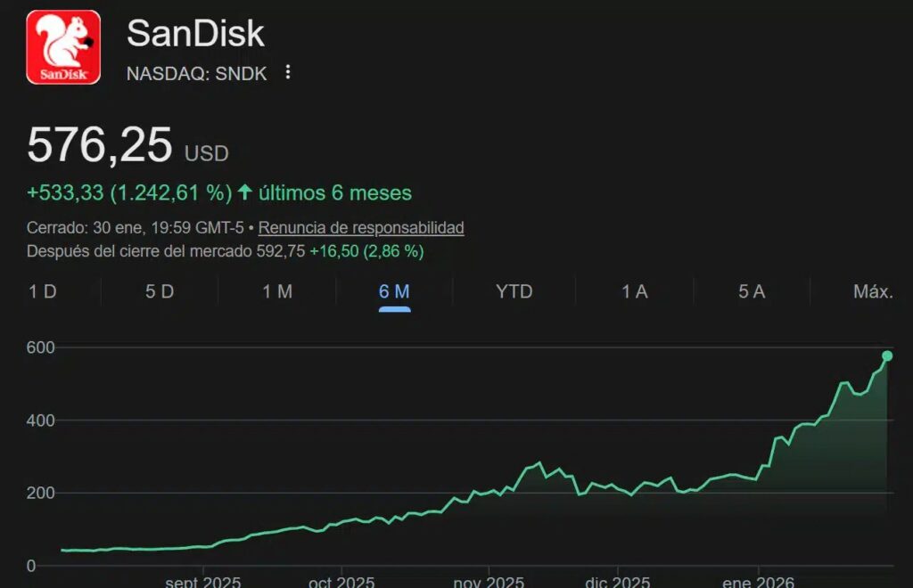The image size is (913, 588).
Task: Switch to the 1 M range tab
Action: pyautogui.click(x=277, y=291)
